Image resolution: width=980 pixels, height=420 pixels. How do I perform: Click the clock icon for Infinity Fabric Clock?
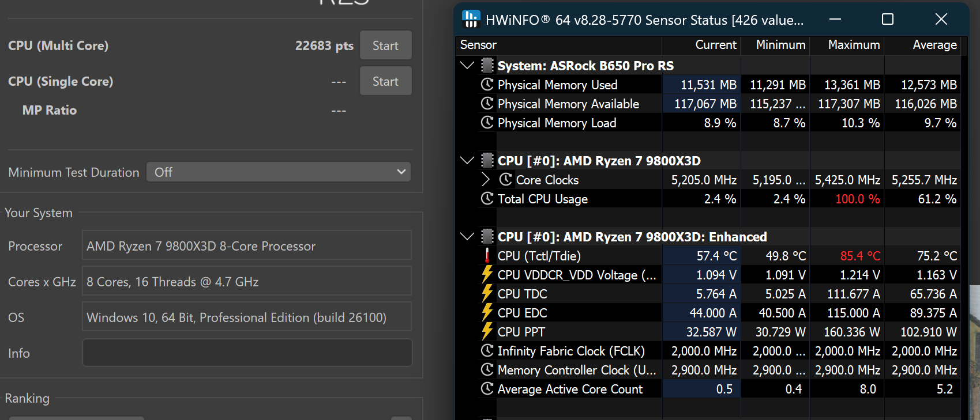(487, 350)
